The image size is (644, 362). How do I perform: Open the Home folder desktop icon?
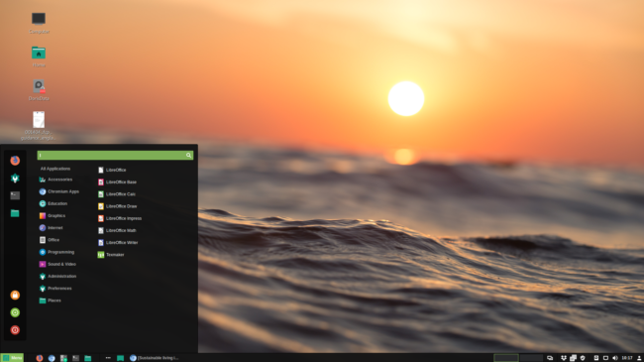39,57
